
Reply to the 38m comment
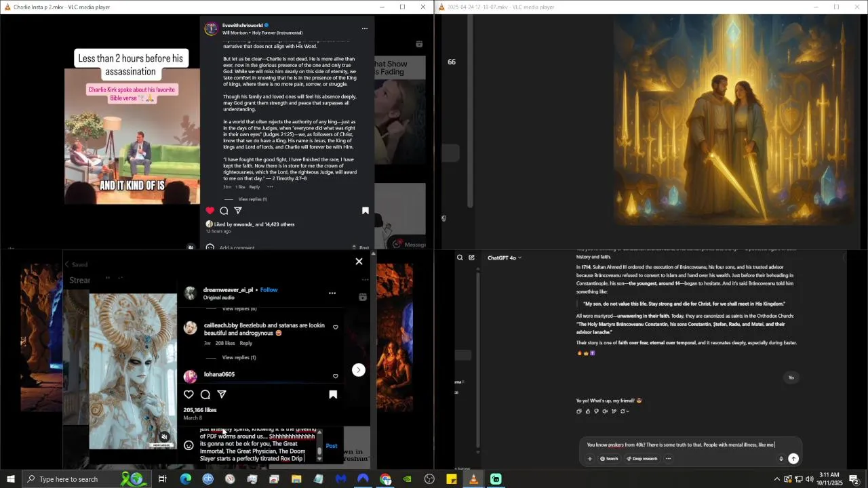pyautogui.click(x=254, y=187)
